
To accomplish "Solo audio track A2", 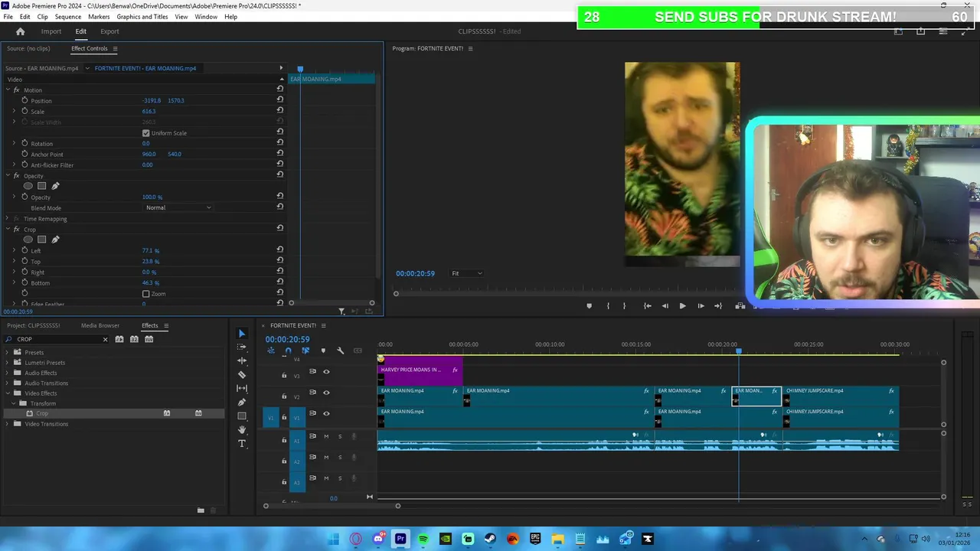I will coord(340,457).
